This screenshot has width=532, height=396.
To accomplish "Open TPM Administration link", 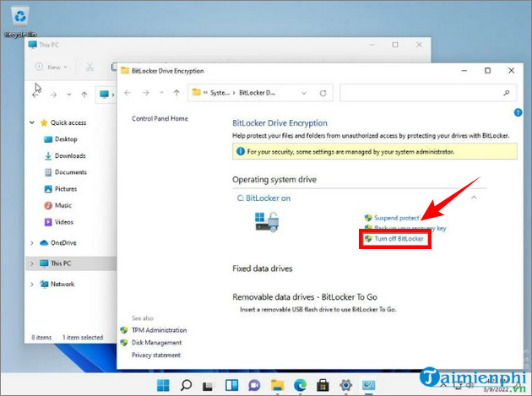I will click(159, 330).
